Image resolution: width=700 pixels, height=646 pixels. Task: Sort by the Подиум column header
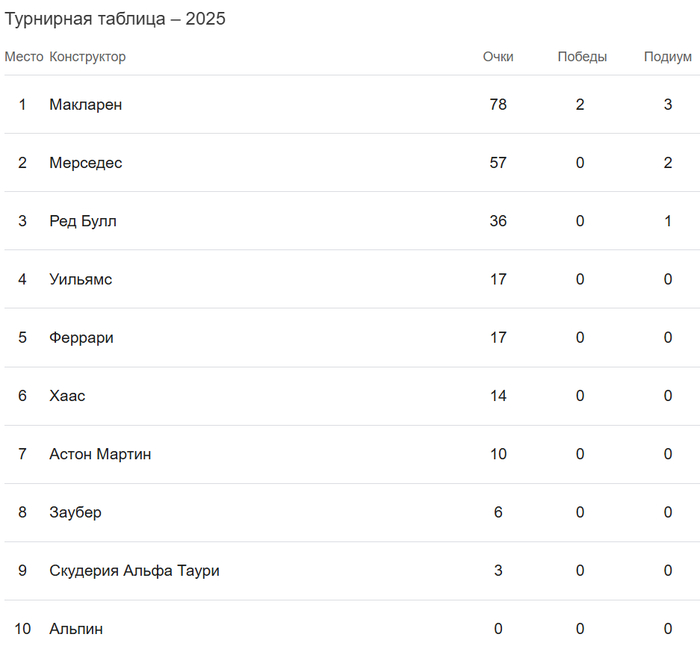tap(668, 57)
